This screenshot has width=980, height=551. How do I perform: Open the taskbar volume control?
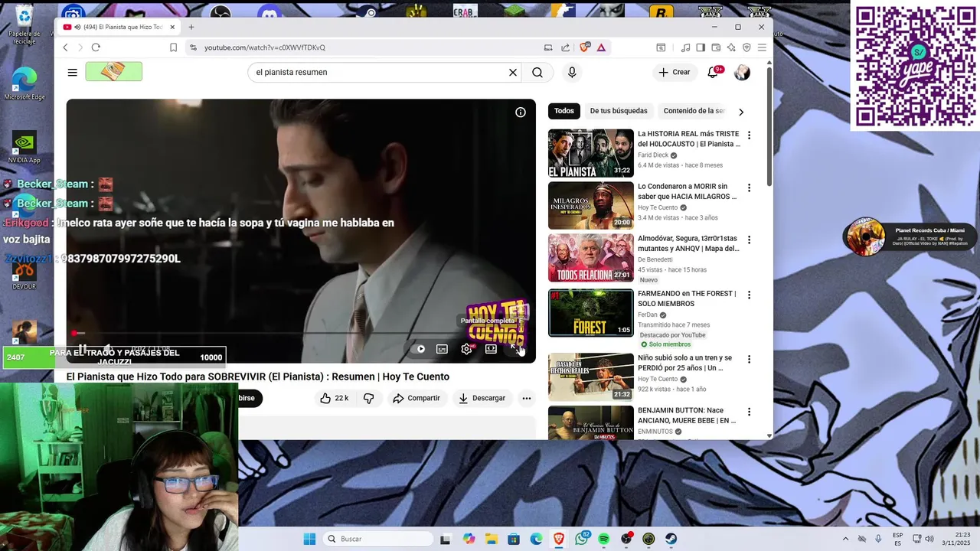(929, 539)
